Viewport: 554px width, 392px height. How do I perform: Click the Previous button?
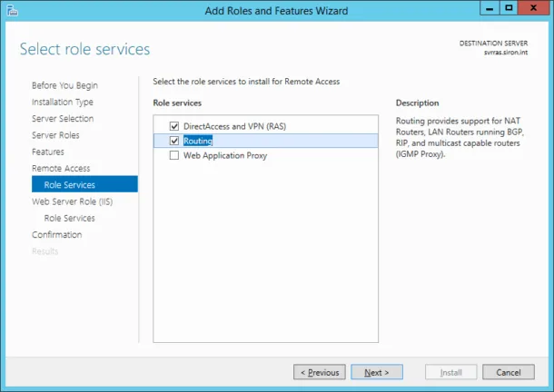(320, 372)
